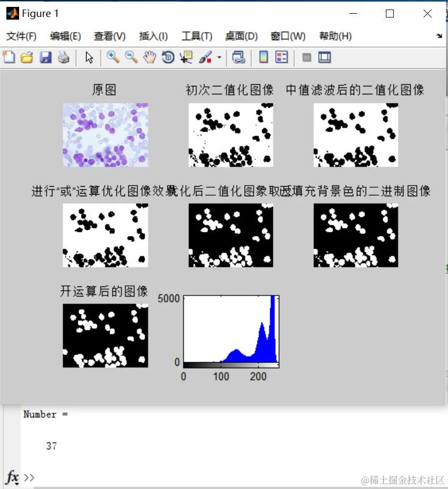Click the New Figure toolbar icon
This screenshot has height=489, width=448.
[9, 57]
